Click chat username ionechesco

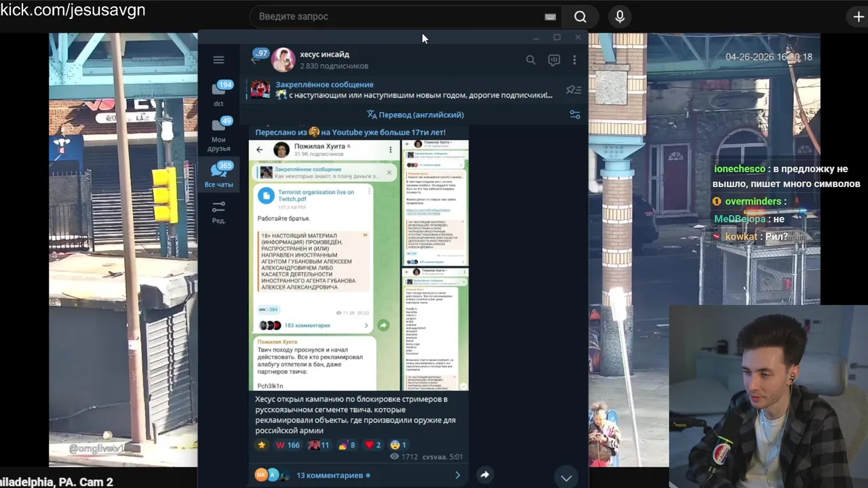(x=739, y=169)
